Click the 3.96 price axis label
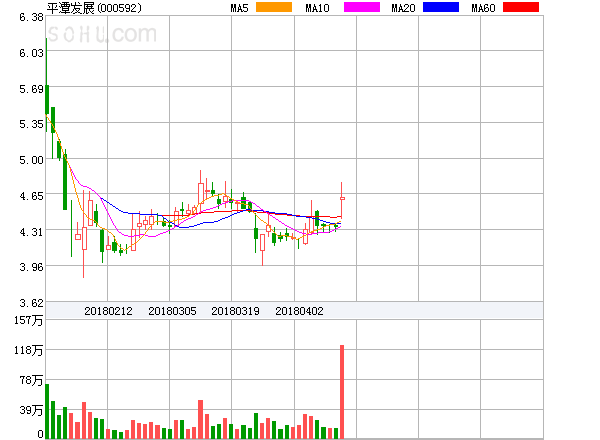This screenshot has width=600, height=440. point(31,267)
